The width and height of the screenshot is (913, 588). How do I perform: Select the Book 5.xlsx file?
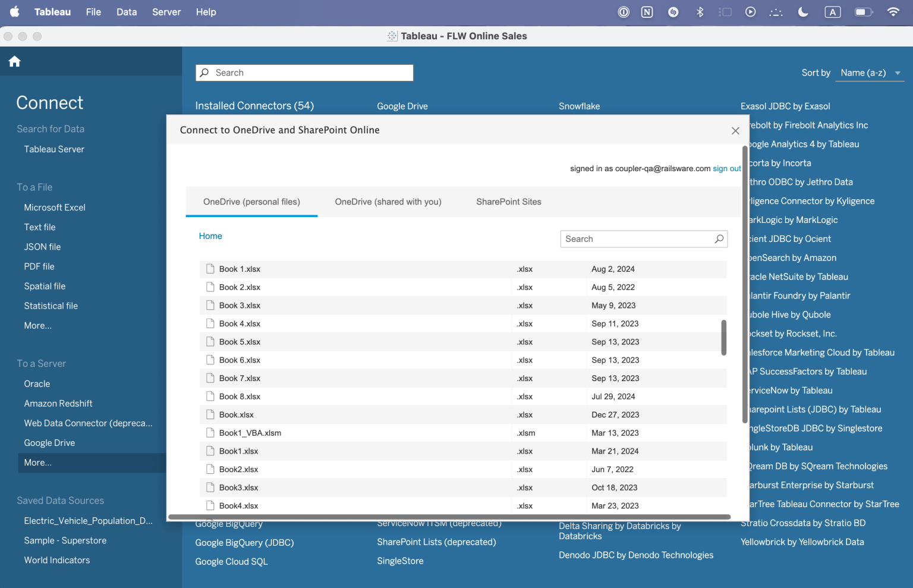click(x=240, y=341)
